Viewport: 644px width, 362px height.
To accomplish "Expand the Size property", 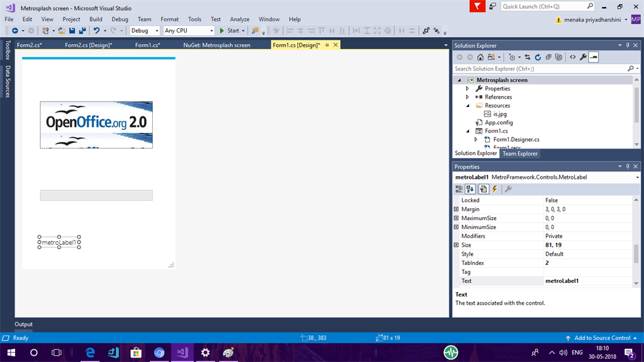I will coord(457,245).
